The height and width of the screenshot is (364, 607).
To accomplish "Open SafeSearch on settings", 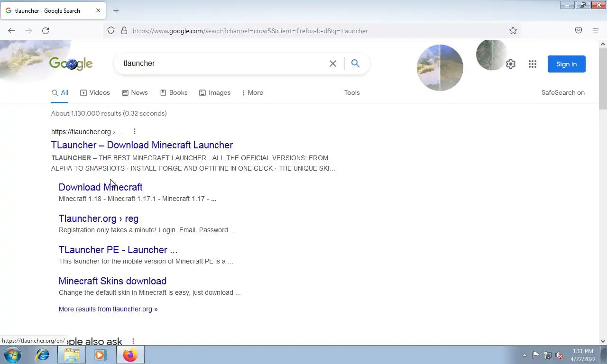I will click(563, 92).
